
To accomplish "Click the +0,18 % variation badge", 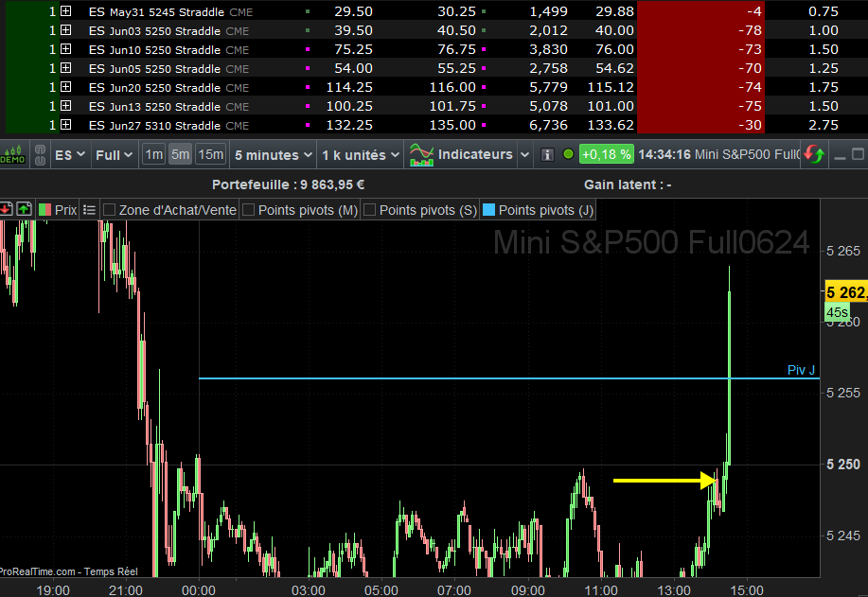I will tap(606, 154).
